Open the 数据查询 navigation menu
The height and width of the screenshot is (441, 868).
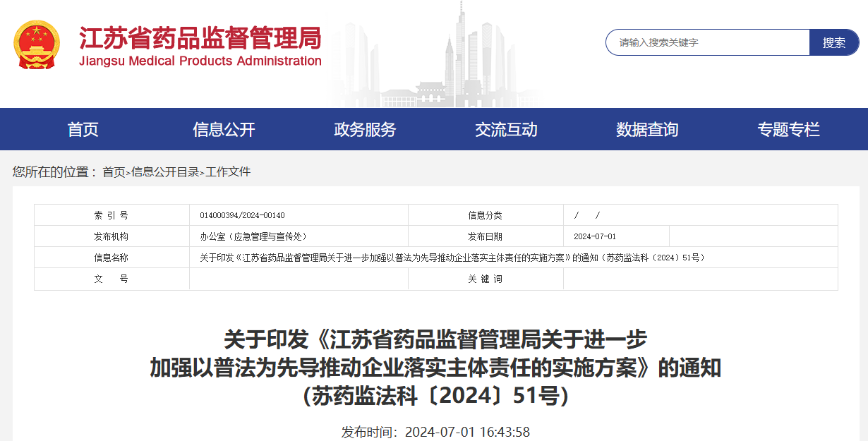pos(647,130)
